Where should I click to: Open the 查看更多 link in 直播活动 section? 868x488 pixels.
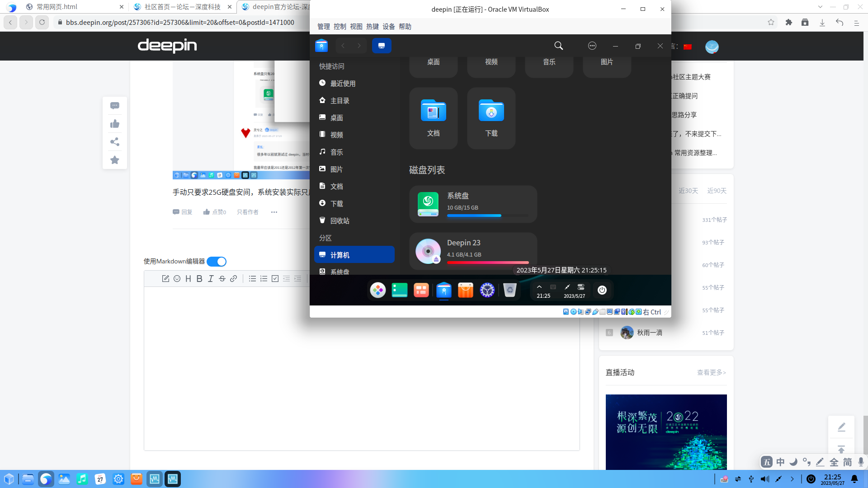711,372
